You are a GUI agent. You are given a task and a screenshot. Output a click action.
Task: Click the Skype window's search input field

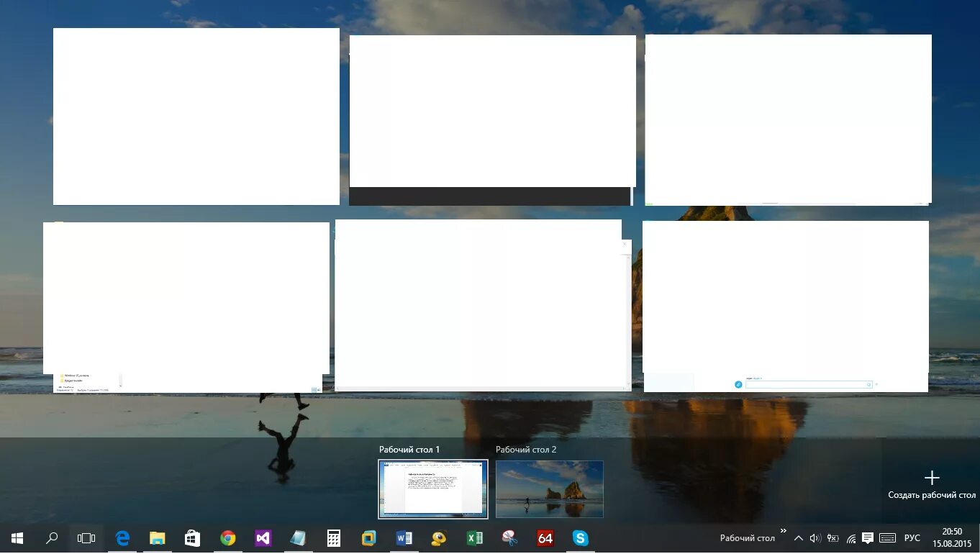pos(809,385)
